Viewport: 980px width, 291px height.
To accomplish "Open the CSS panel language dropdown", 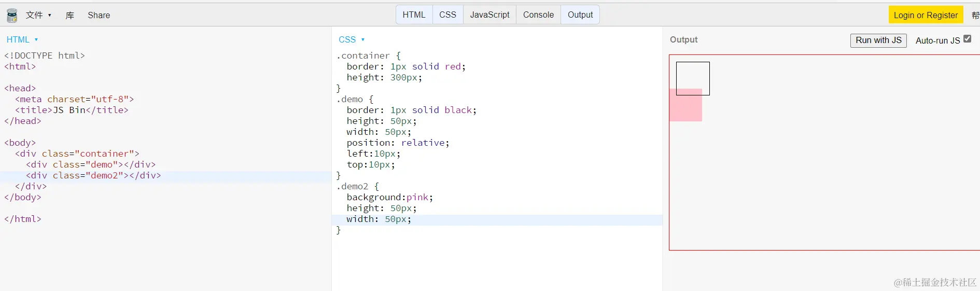I will (x=352, y=39).
